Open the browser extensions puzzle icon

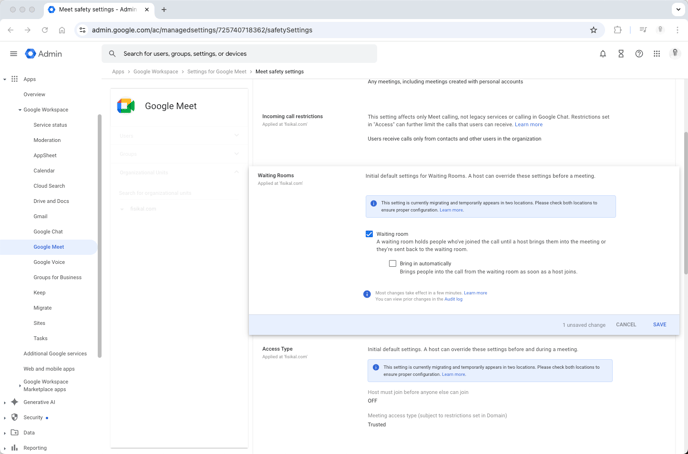click(x=617, y=30)
